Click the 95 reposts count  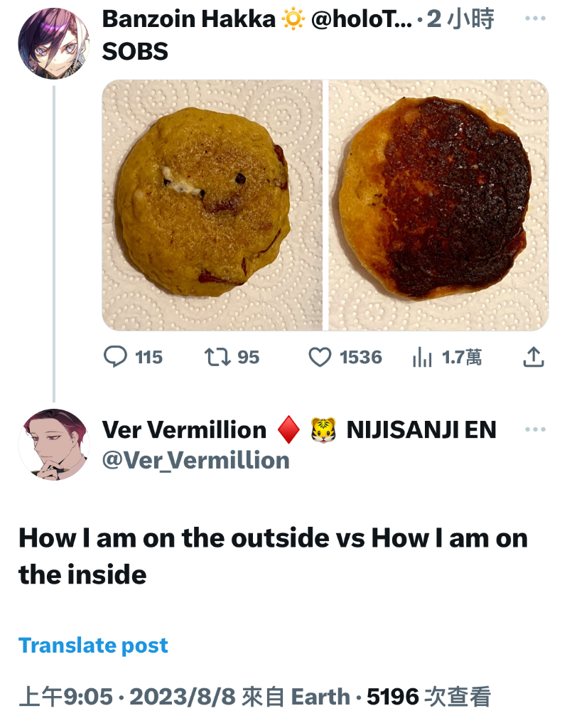coord(248,358)
